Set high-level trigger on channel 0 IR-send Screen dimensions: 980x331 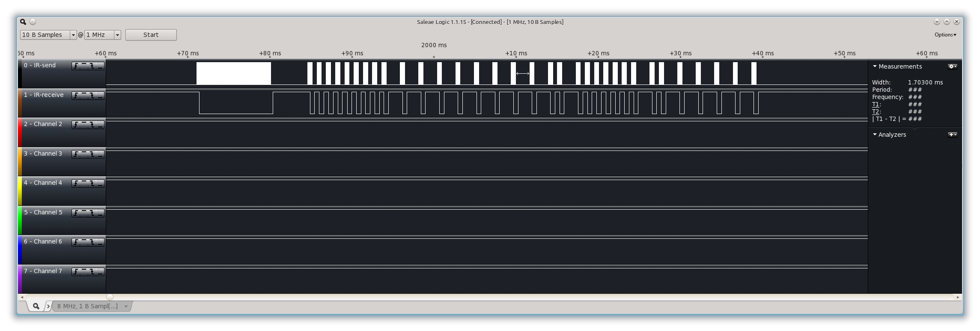tap(84, 66)
